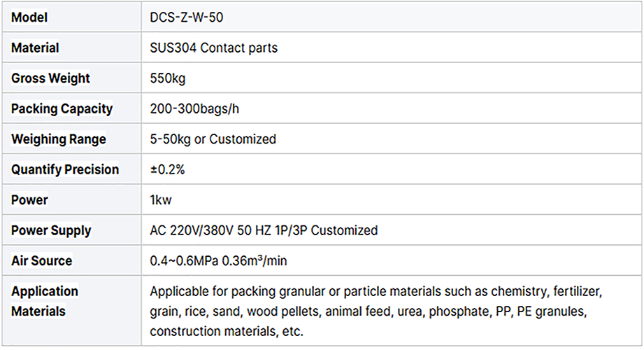
Task: Select the ±0.2% precision value
Action: pyautogui.click(x=166, y=169)
